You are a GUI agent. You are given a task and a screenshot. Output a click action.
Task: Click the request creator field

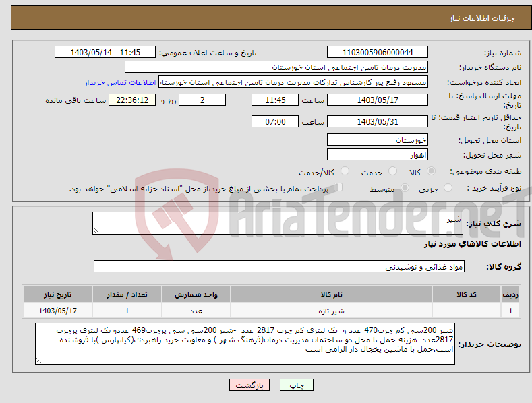tap(293, 82)
